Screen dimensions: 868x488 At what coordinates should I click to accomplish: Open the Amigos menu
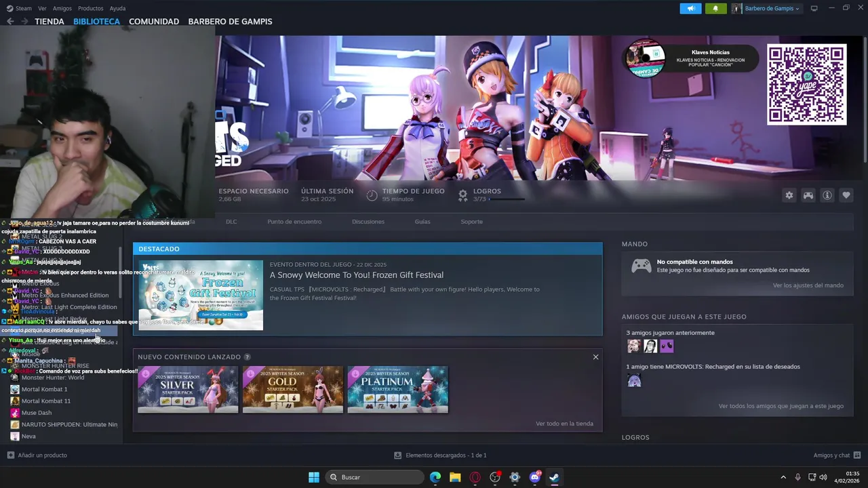tap(62, 8)
